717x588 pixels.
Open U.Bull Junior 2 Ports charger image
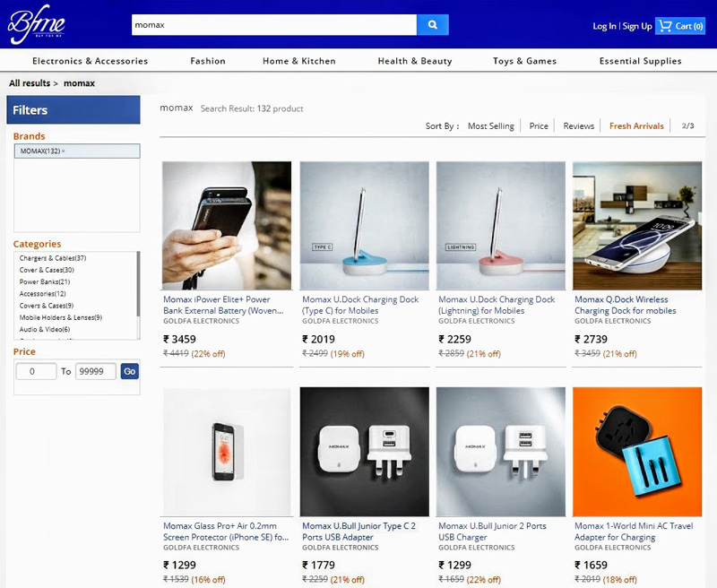tap(501, 452)
